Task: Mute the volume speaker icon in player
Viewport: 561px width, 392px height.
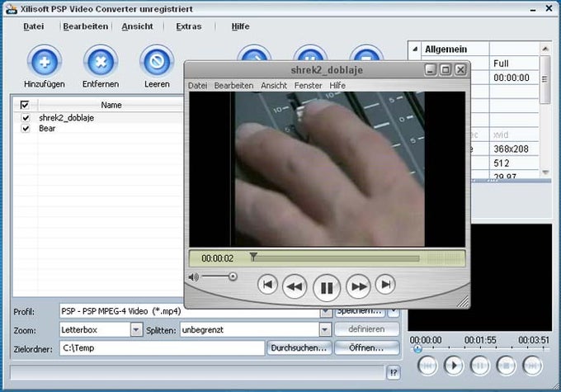Action: pos(194,277)
